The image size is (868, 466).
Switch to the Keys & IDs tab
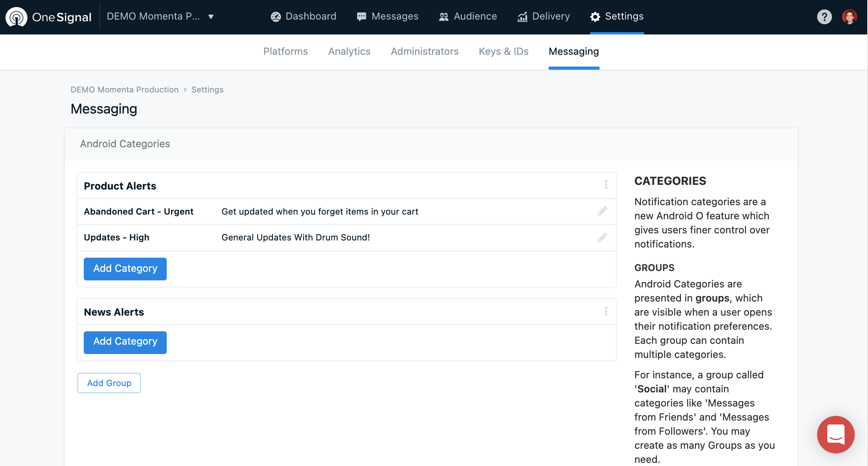pyautogui.click(x=503, y=51)
